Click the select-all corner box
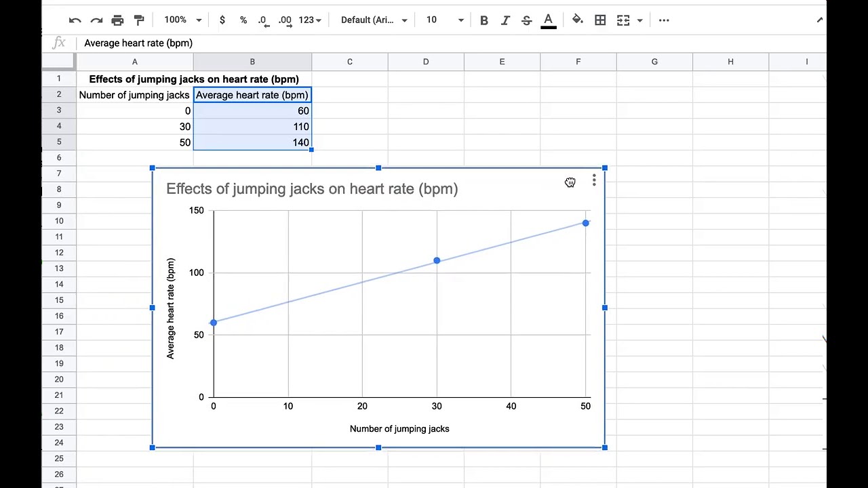This screenshot has width=868, height=488. tap(59, 62)
